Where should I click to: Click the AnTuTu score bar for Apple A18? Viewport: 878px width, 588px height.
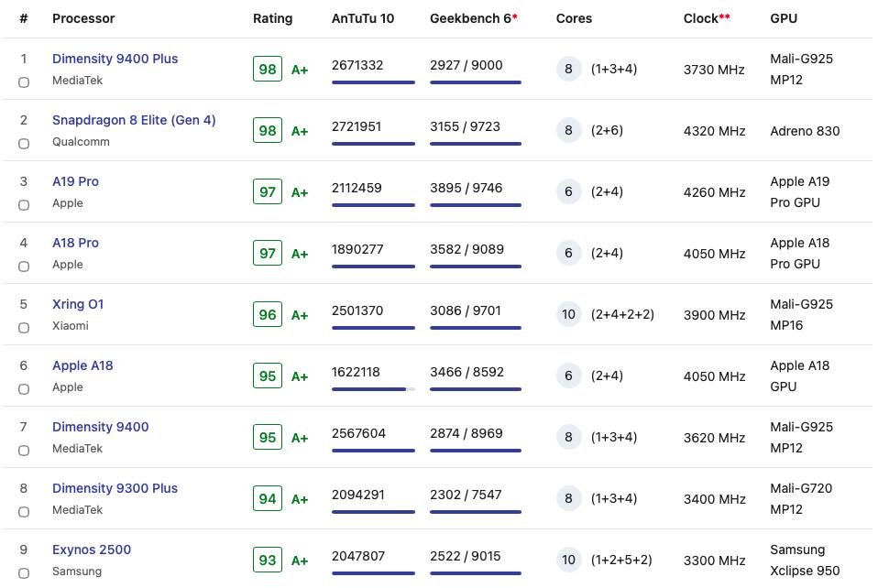tap(373, 389)
